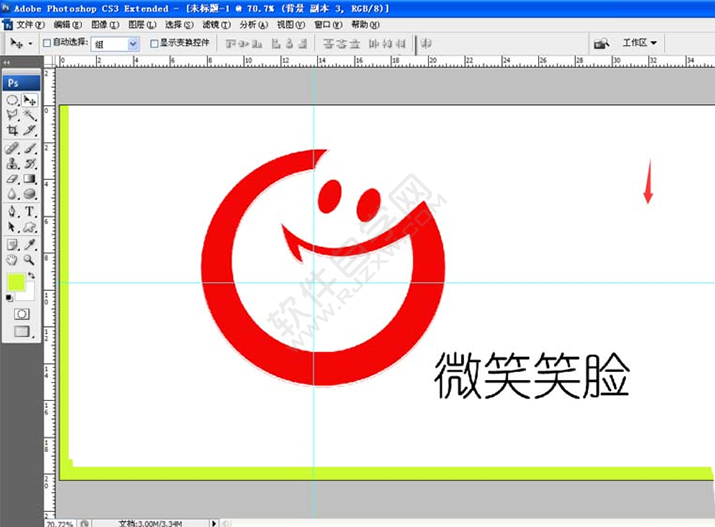The width and height of the screenshot is (715, 527).
Task: Enable the 自动选择 checkbox
Action: pyautogui.click(x=47, y=44)
